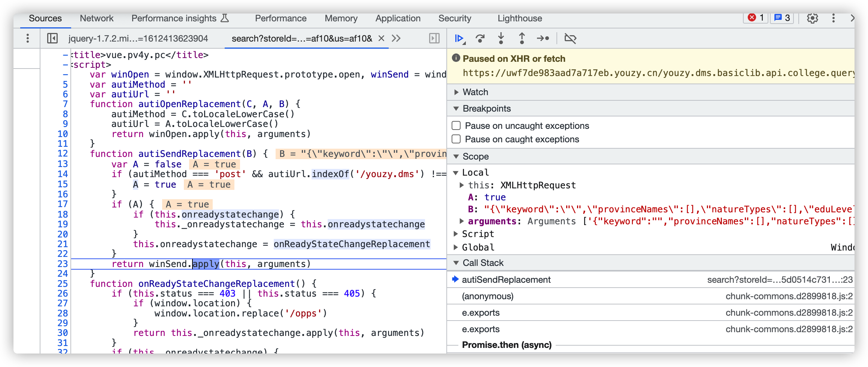Click the Step button in debugger toolbar
Screen dimensions: 868x367
click(543, 38)
